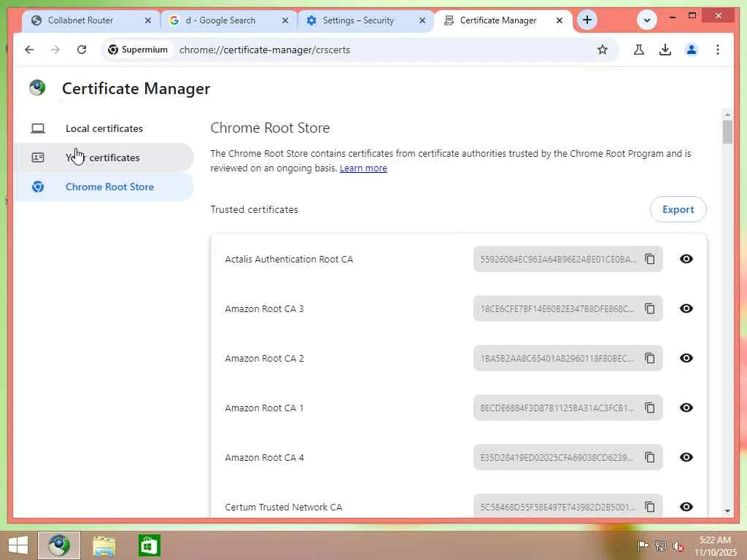
Task: Open the Learn more link
Action: (x=363, y=168)
